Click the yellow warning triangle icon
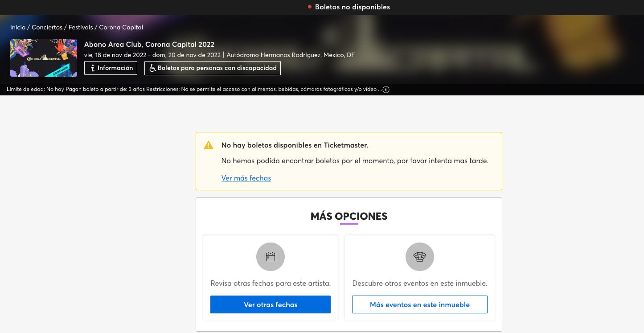 coord(209,145)
